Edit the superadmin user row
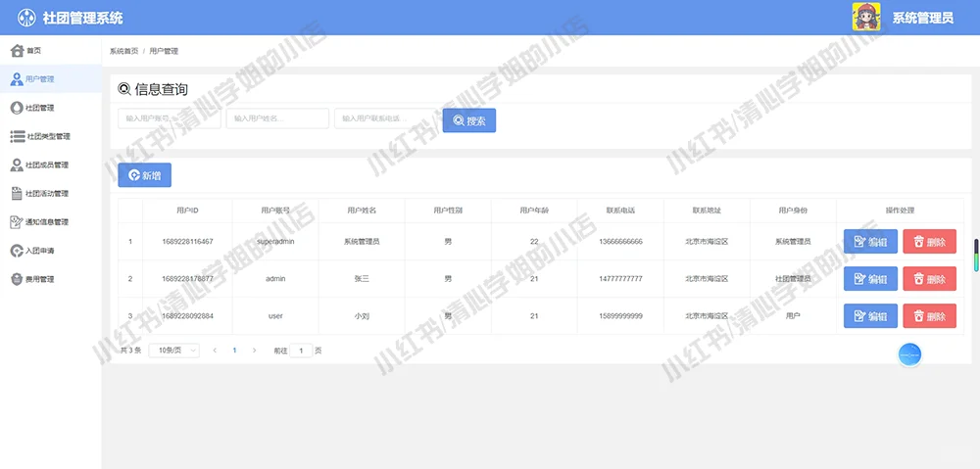The width and height of the screenshot is (980, 469). 870,242
